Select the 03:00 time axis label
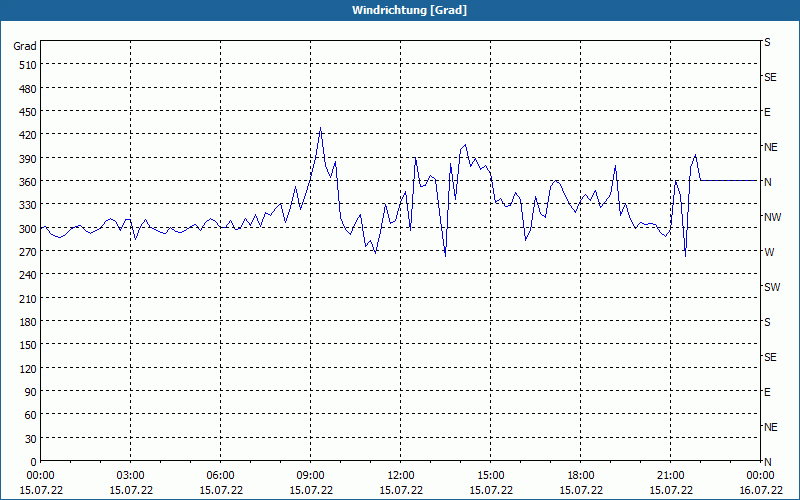The image size is (800, 500). click(131, 476)
